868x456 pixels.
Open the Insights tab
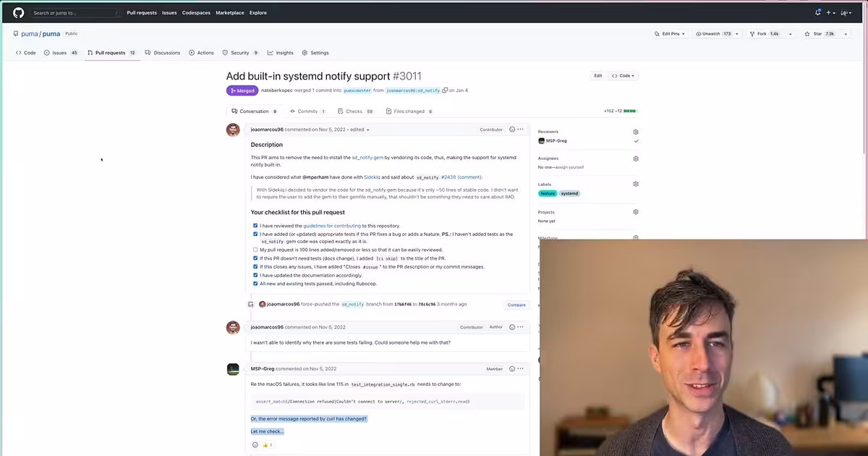281,53
